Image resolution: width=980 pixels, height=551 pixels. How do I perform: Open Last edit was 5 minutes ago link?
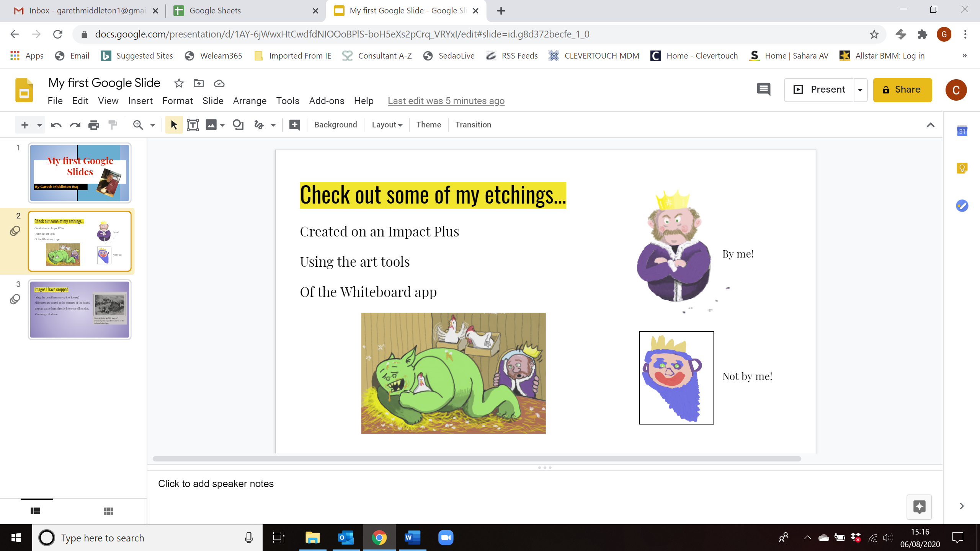pyautogui.click(x=446, y=101)
